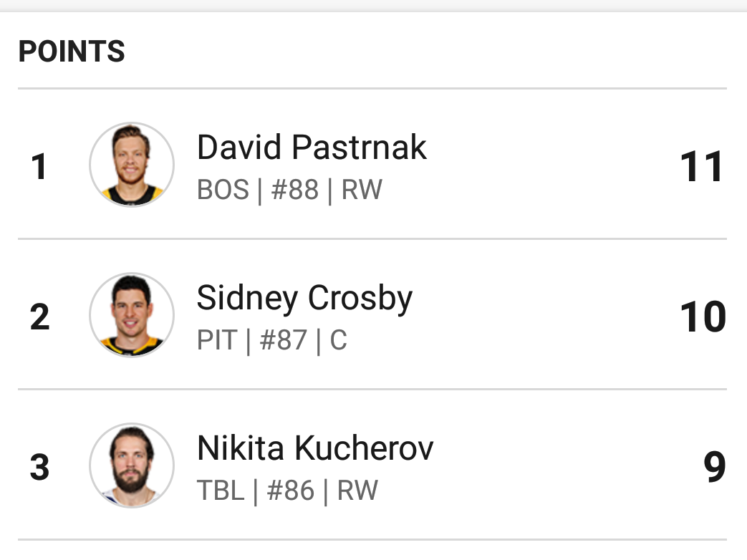
Task: Open the second-place leader row
Action: [372, 314]
